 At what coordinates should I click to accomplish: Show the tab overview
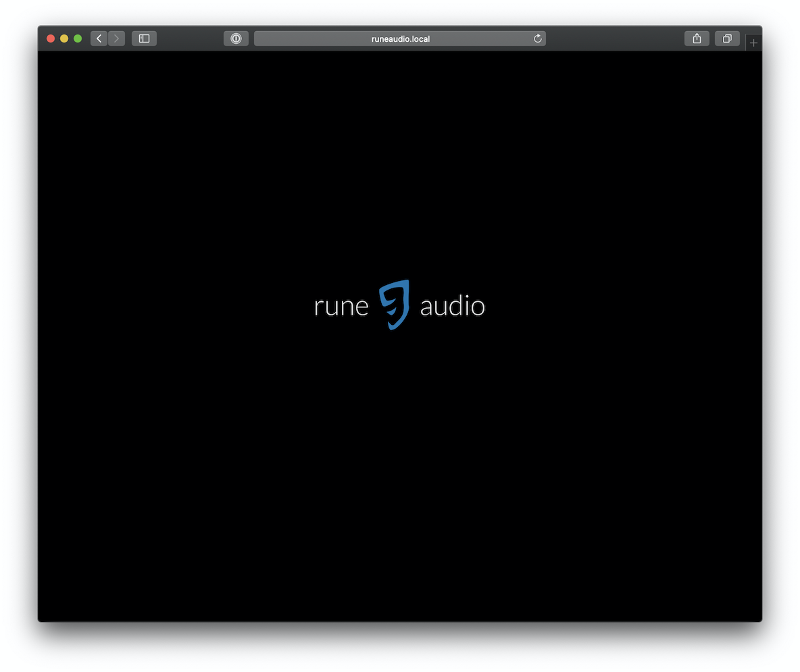click(x=728, y=38)
